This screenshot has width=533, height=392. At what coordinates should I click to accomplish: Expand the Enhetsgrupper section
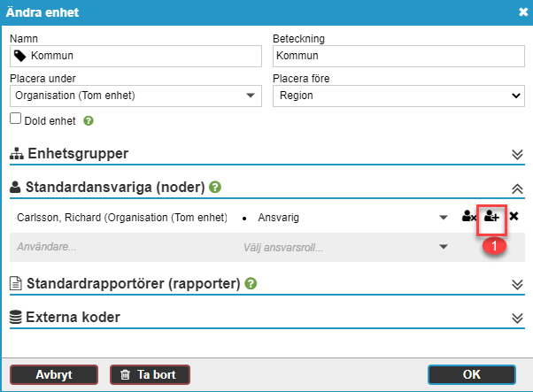(x=517, y=155)
